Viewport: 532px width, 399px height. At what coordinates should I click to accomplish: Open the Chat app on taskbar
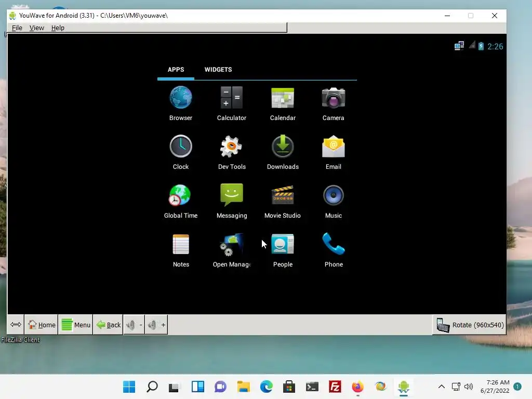click(220, 387)
